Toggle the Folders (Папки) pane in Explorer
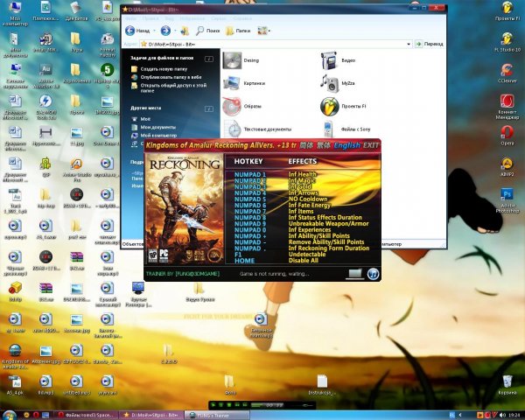 coord(238,31)
